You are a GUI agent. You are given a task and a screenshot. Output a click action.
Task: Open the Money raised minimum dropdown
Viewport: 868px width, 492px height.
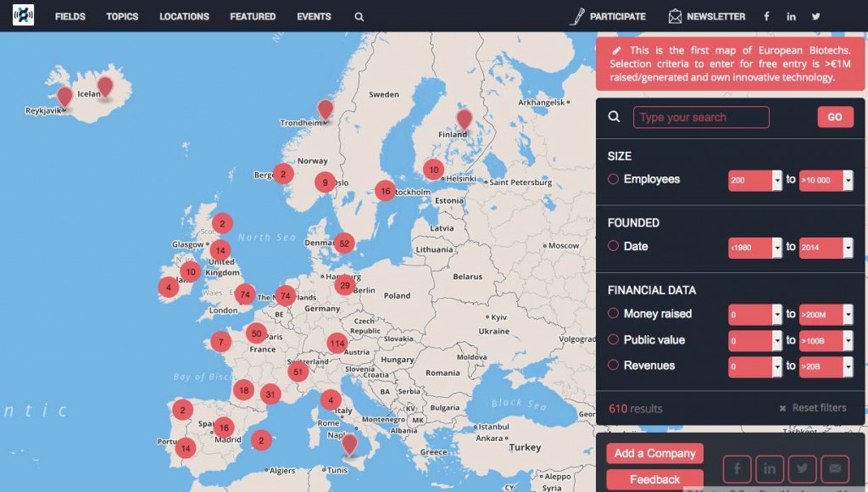pos(755,314)
